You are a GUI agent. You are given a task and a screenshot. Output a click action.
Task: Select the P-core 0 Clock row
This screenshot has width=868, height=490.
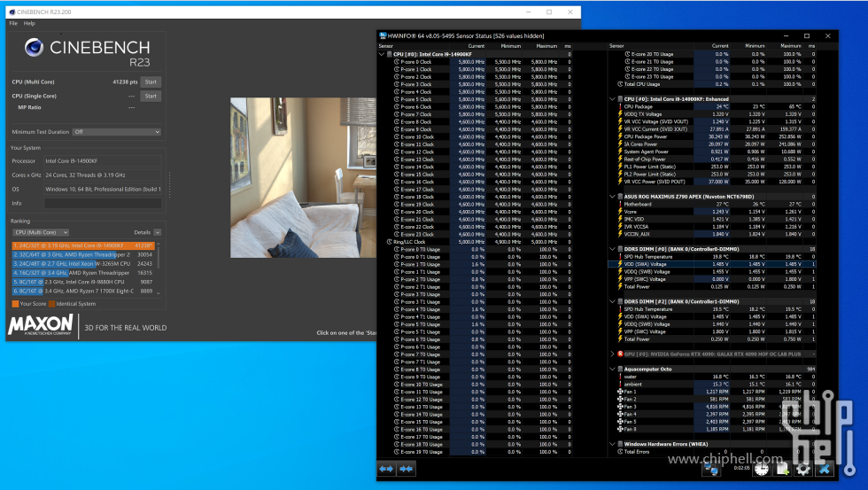pos(475,62)
